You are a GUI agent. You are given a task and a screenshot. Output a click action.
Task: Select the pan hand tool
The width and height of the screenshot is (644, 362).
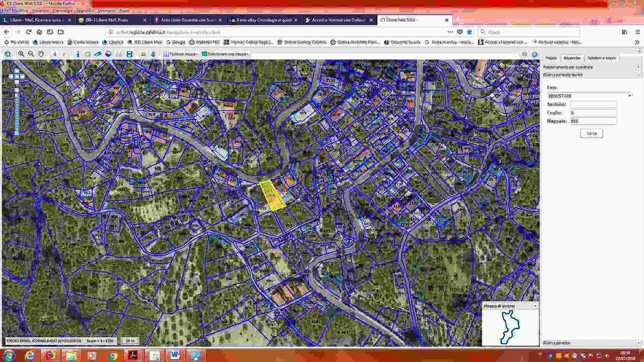41,54
